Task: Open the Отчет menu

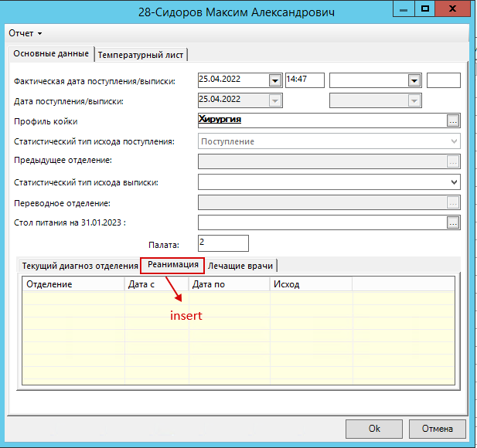Action: pos(25,33)
